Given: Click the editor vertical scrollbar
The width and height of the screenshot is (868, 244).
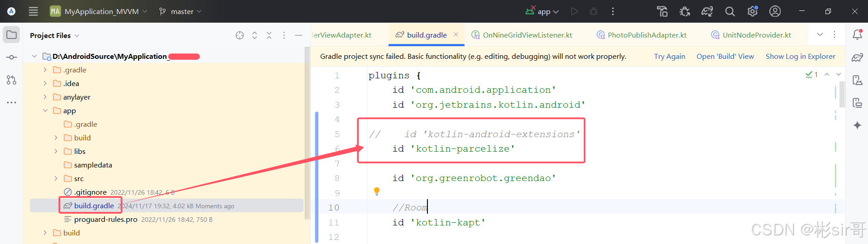Looking at the screenshot, I should tap(842, 94).
